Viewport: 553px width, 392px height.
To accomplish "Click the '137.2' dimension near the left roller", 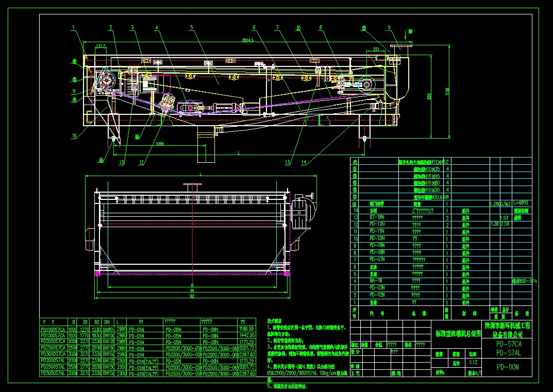I will (x=100, y=46).
